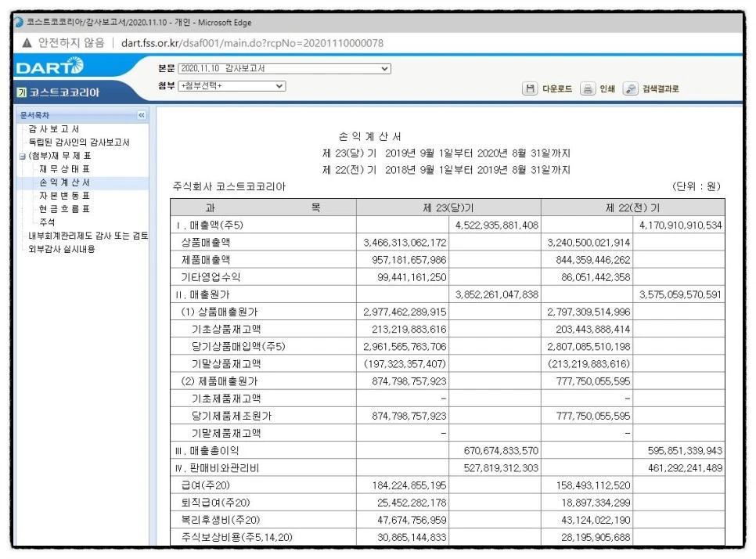
Task: Click the Ⅱ. 매출원가 row label
Action: click(203, 294)
